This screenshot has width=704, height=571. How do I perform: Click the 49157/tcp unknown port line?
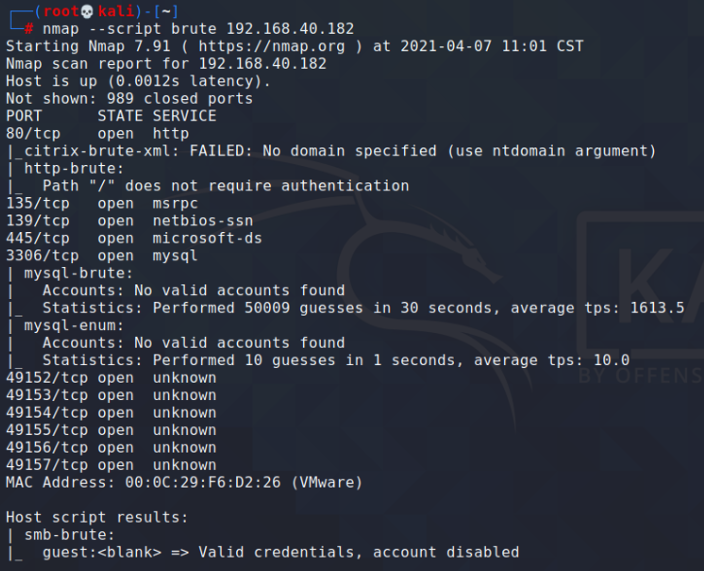pos(111,466)
